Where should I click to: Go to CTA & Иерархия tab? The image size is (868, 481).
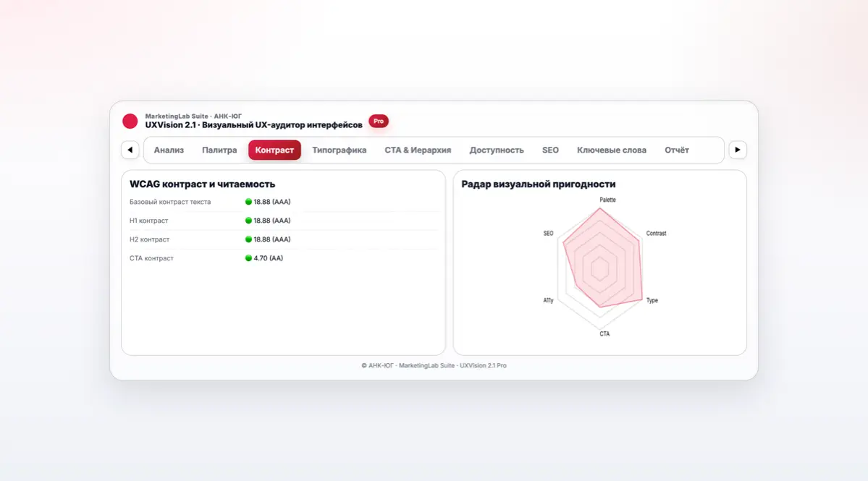tap(418, 150)
